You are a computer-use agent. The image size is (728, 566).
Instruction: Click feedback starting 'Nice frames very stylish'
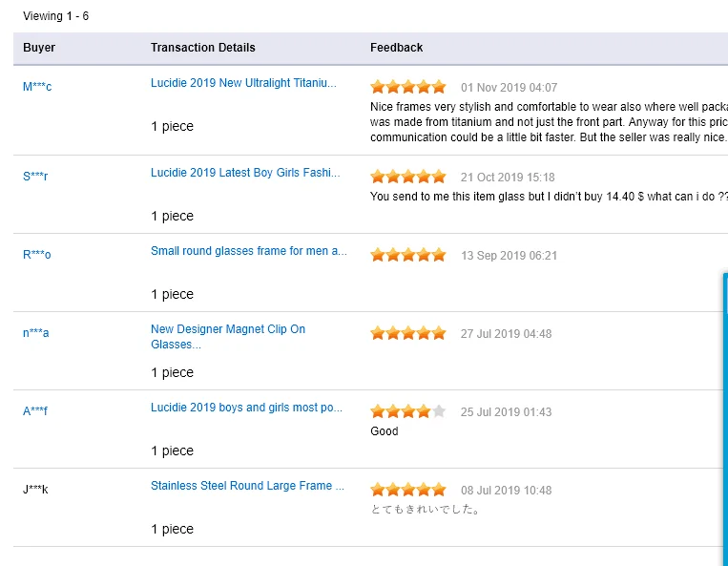[549, 121]
